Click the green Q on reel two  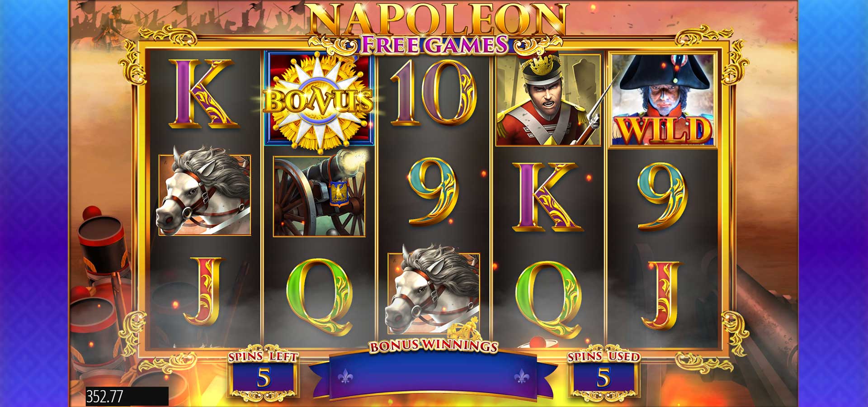pyautogui.click(x=320, y=296)
